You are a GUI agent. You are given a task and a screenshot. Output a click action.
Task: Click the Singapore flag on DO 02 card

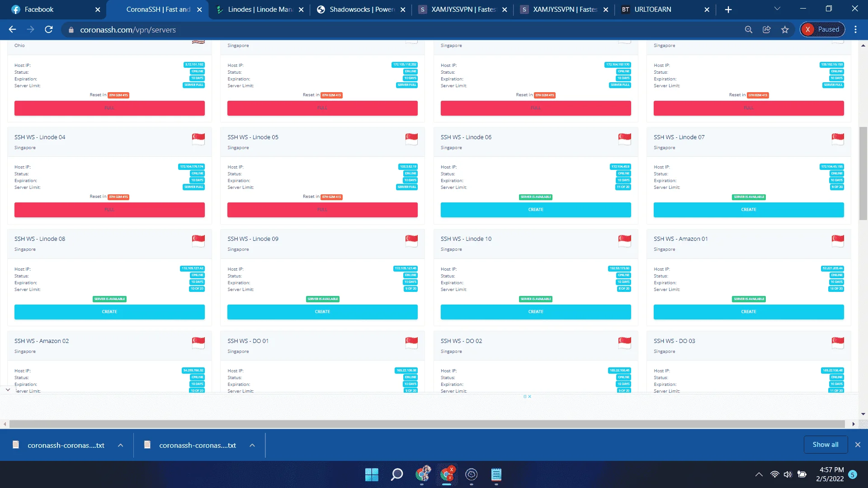pyautogui.click(x=624, y=343)
